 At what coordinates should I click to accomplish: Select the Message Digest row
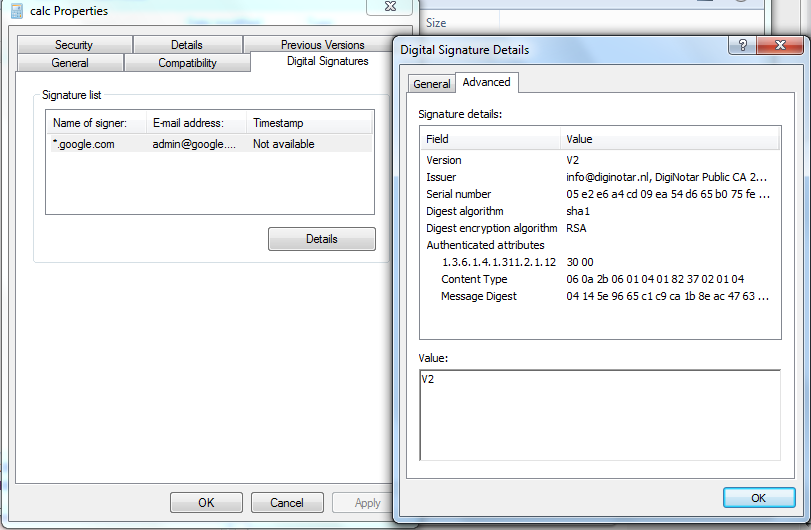[x=599, y=297]
